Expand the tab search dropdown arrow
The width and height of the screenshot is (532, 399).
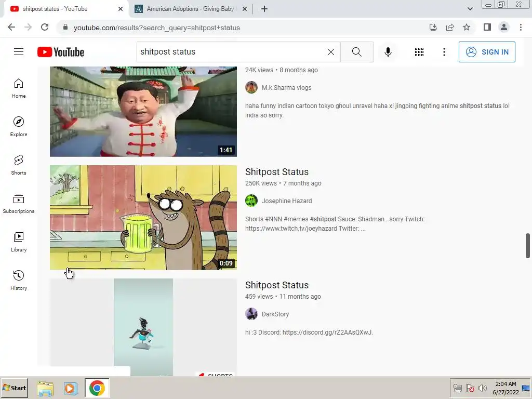click(470, 9)
